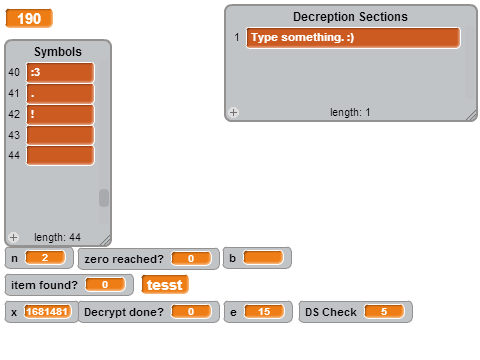Viewport: 480px width, 360px height.
Task: Click row number 40 in Symbols
Action: [14, 72]
